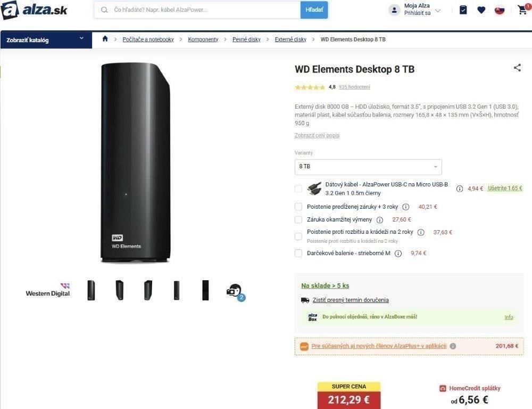The image size is (532, 409).
Task: Open the favorites heart icon
Action: pyautogui.click(x=481, y=10)
